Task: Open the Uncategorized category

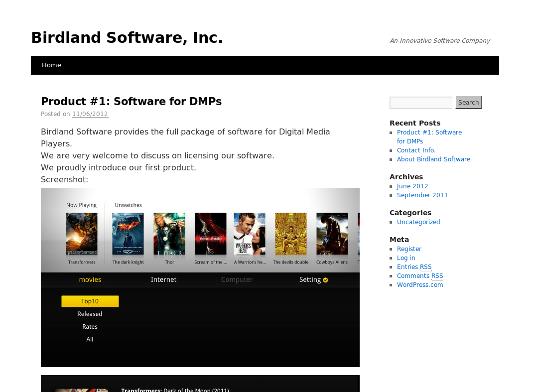Action: coord(418,222)
